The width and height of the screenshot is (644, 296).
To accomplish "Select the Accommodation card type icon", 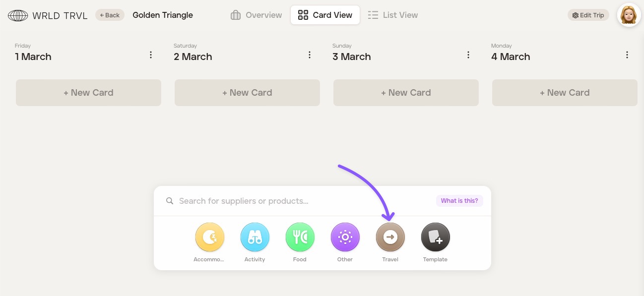I will tap(209, 237).
